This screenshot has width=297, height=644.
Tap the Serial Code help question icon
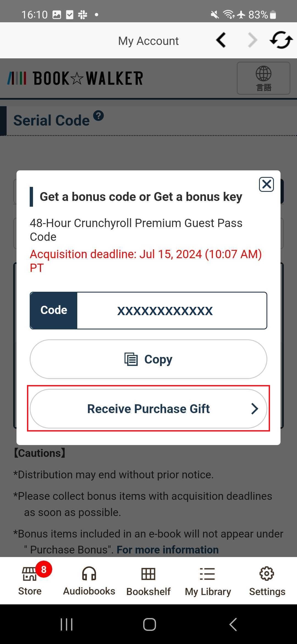pyautogui.click(x=98, y=116)
